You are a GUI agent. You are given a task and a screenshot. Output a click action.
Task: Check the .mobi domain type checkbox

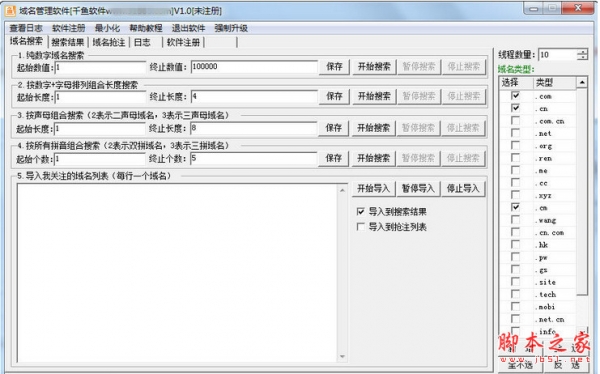pos(515,306)
